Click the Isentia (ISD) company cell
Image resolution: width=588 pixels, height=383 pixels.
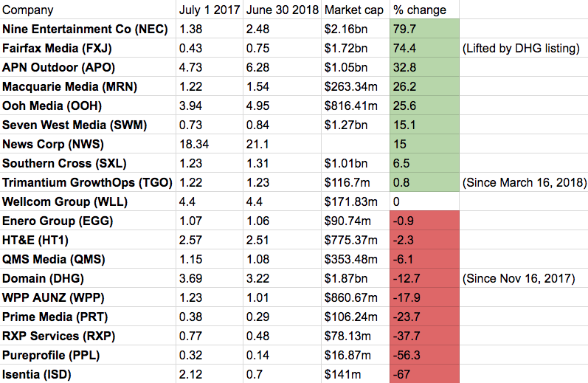tap(89, 374)
